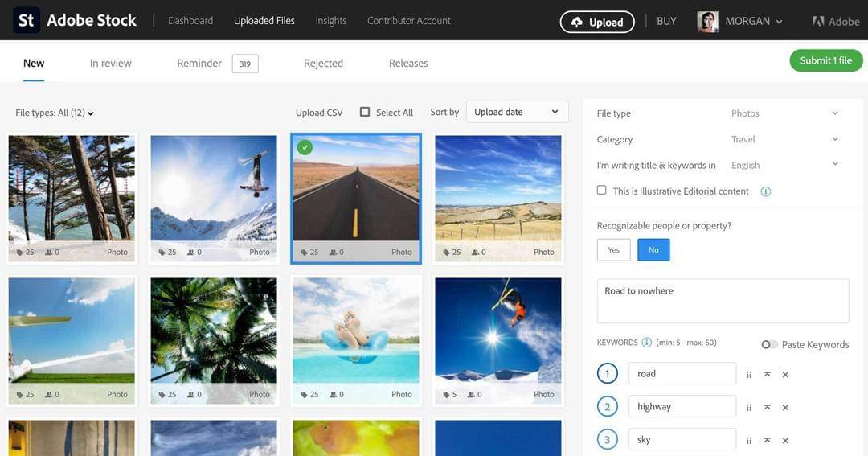This screenshot has height=456, width=868.
Task: Click people releases icon on pool float photo
Action: click(334, 395)
